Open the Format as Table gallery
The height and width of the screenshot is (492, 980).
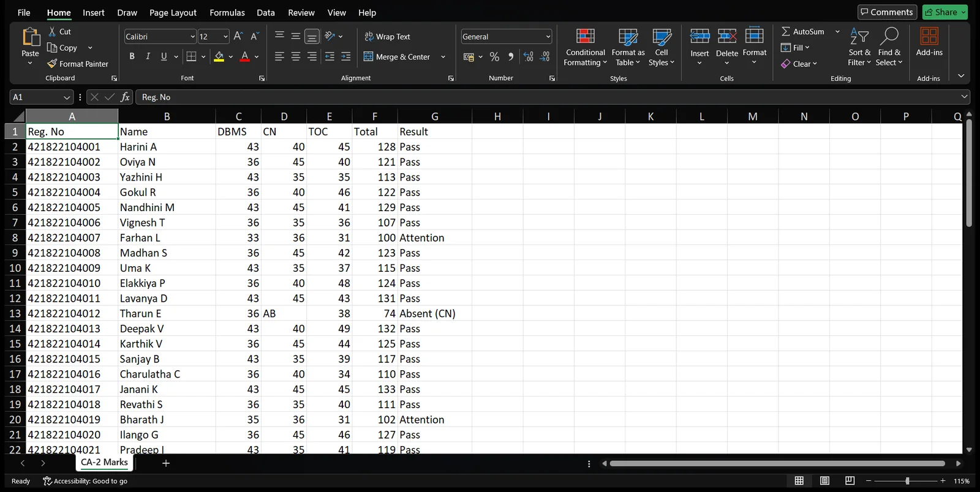pos(628,47)
